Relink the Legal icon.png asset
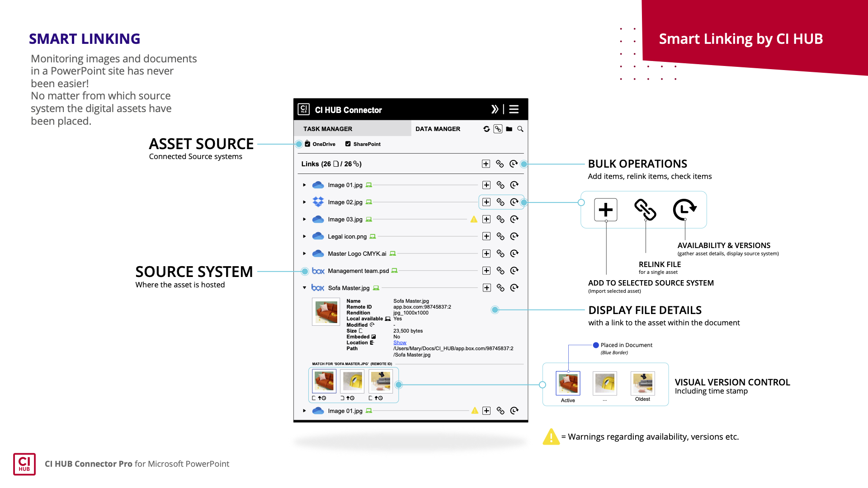Image resolution: width=868 pixels, height=488 pixels. pos(500,236)
